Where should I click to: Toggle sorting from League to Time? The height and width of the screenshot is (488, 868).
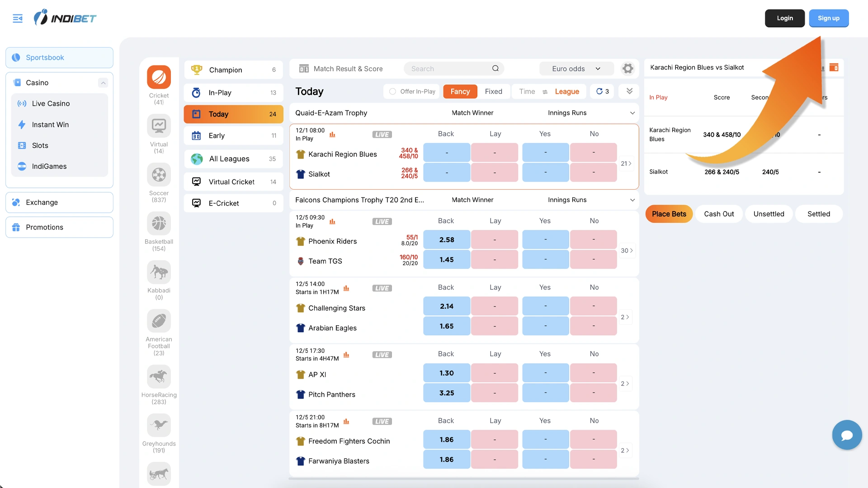527,91
